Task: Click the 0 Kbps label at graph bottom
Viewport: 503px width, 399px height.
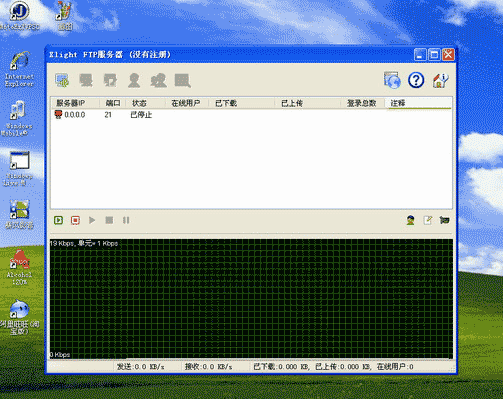Action: click(x=60, y=355)
